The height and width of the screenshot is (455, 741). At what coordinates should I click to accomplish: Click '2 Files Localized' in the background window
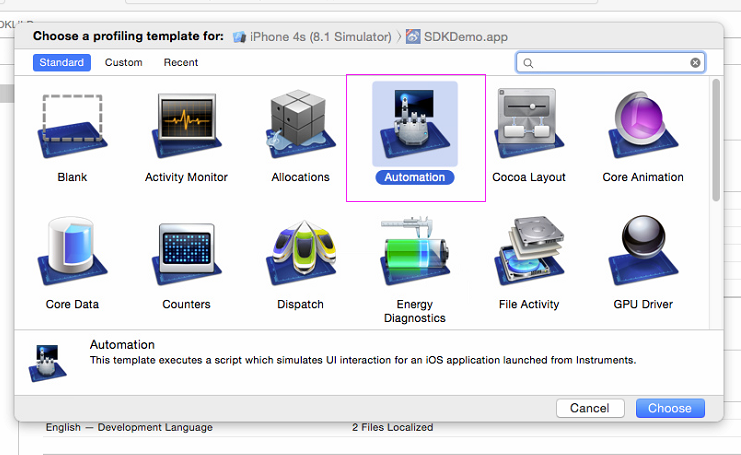[392, 427]
